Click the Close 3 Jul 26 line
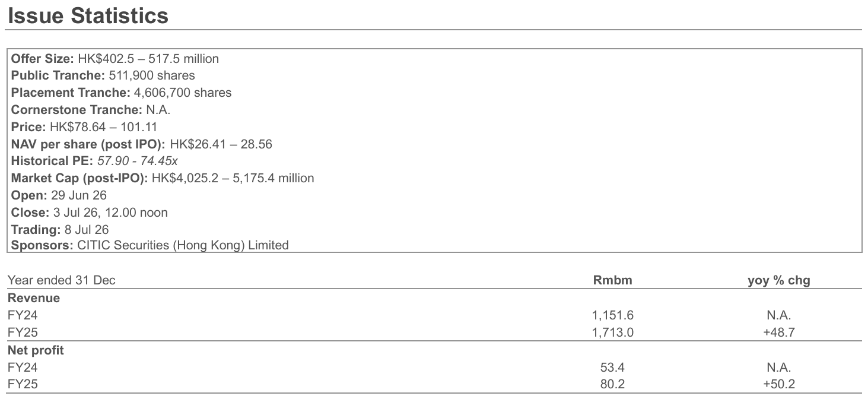 tap(90, 212)
